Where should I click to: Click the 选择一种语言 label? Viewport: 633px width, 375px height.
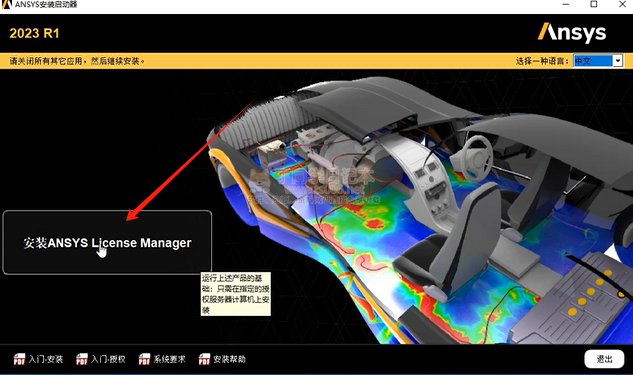click(x=542, y=61)
